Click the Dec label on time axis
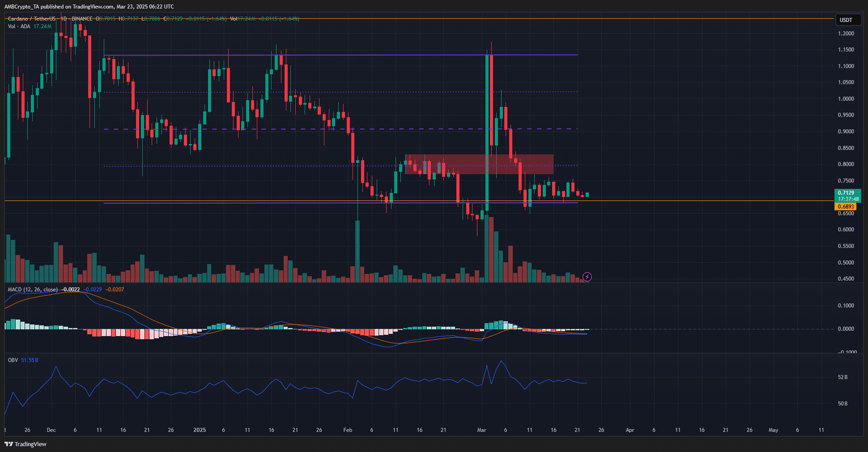Viewport: 868px width, 452px height. tap(51, 430)
